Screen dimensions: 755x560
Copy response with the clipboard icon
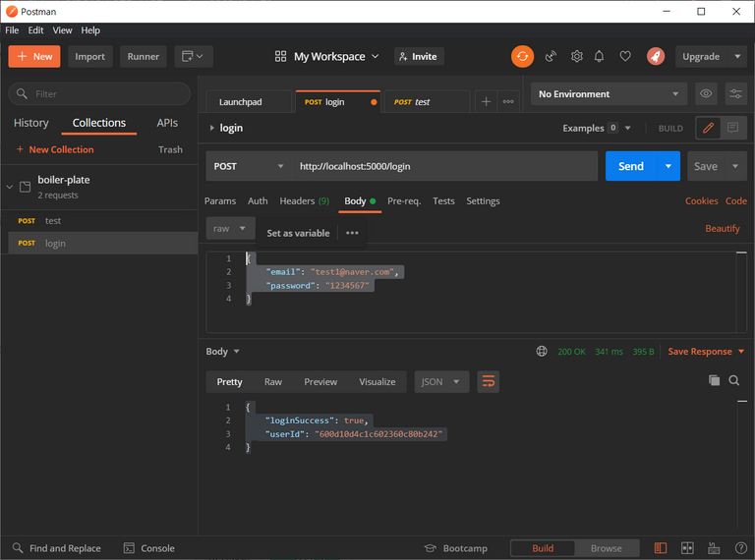pos(714,380)
